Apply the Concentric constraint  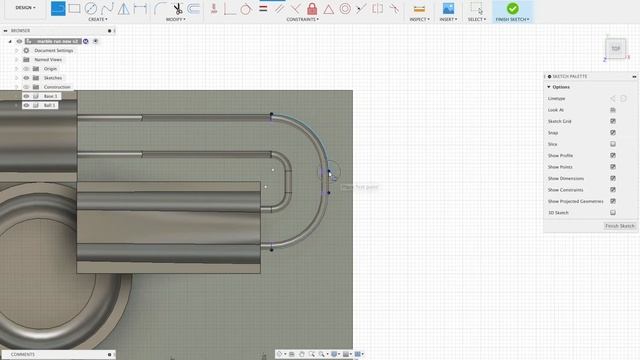click(345, 9)
